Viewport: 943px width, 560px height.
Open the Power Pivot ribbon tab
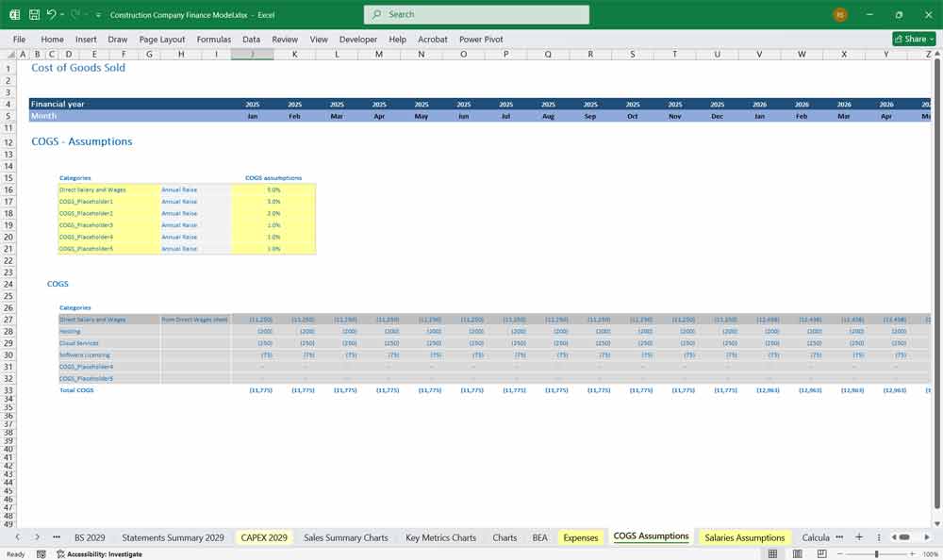coord(482,40)
